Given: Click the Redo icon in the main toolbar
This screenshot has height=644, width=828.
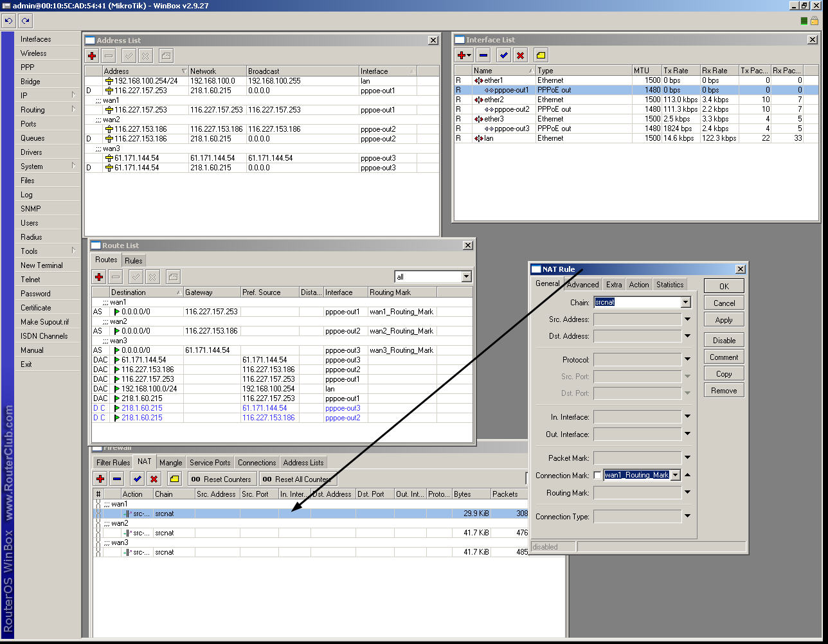Looking at the screenshot, I should point(25,21).
